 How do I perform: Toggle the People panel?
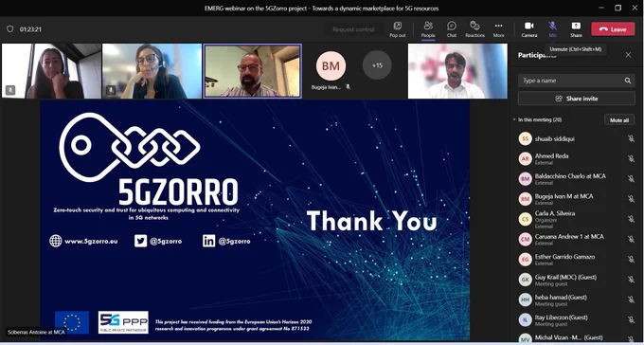(x=428, y=29)
